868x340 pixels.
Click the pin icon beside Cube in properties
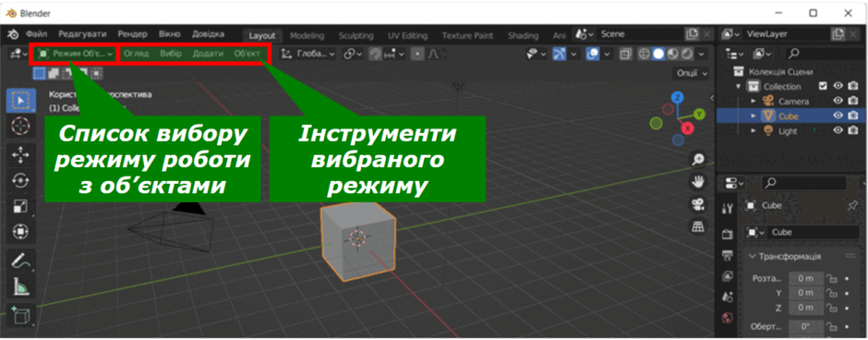[x=852, y=205]
